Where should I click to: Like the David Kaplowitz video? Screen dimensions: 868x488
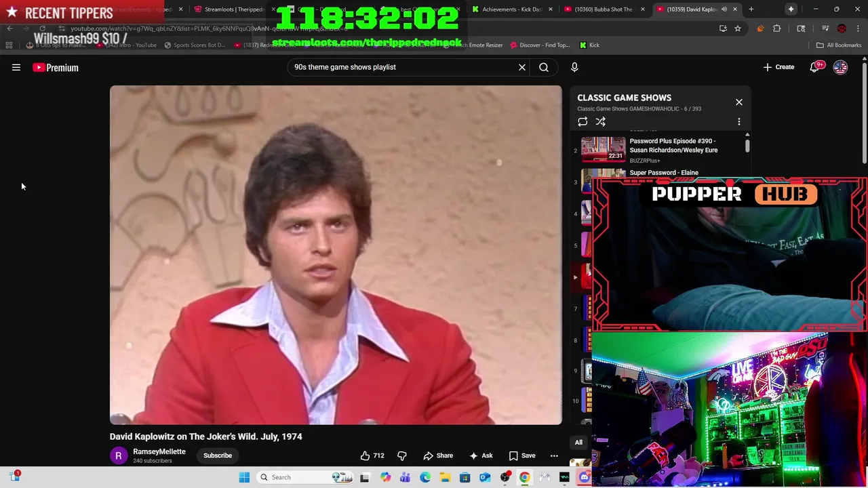372,455
